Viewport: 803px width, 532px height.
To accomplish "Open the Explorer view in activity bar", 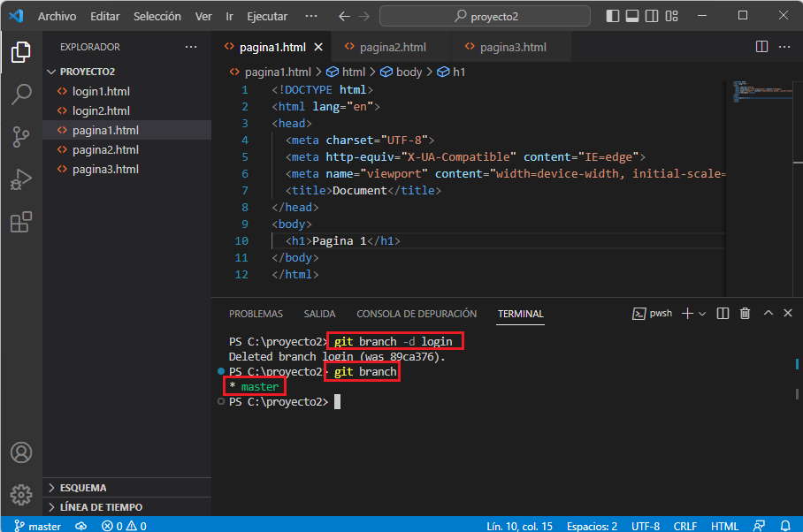I will point(21,52).
